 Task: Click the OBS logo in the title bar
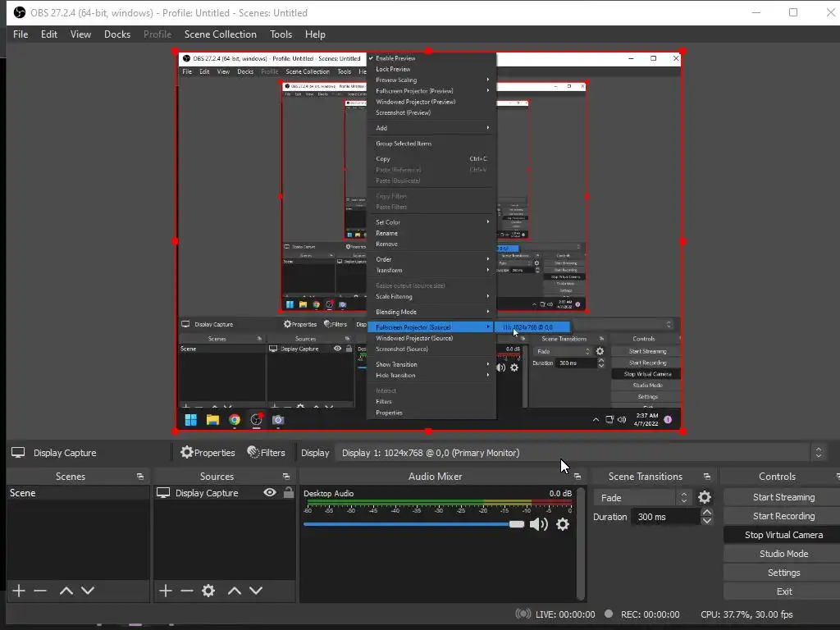click(x=20, y=12)
